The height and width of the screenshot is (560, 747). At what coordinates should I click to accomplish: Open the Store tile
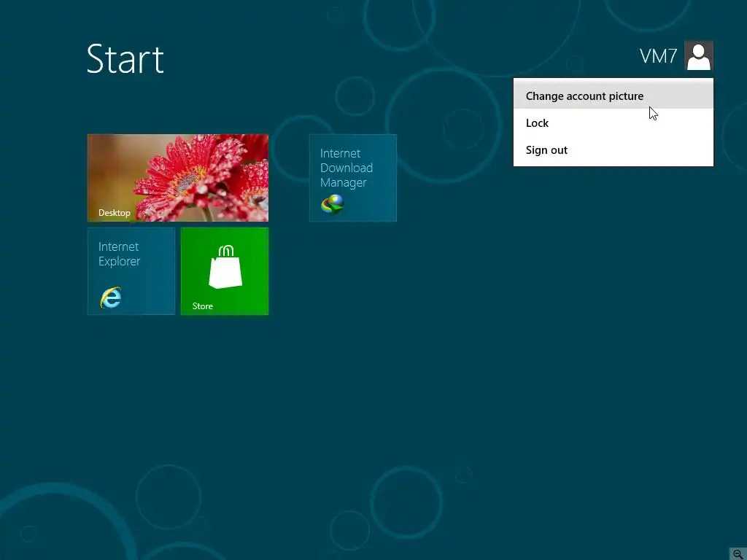(225, 271)
